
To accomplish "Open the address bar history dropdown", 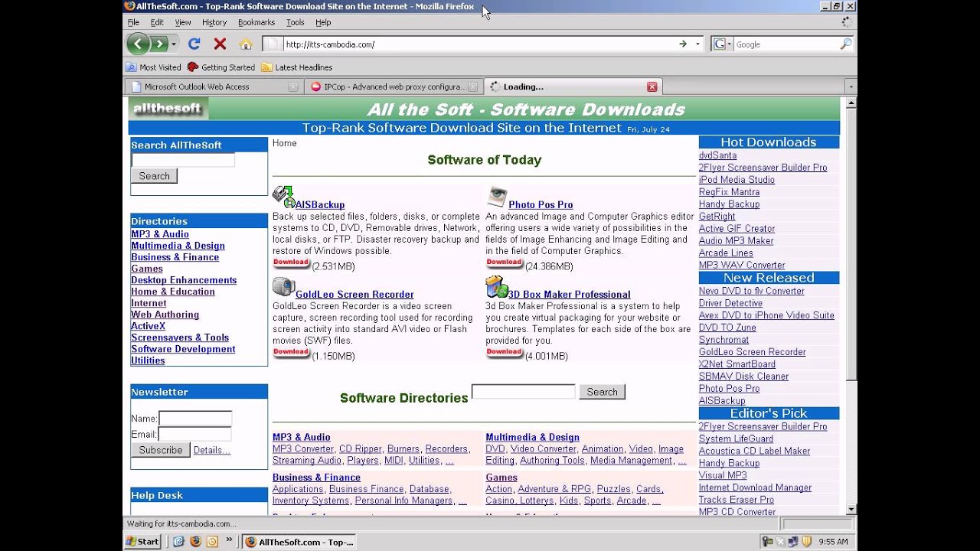I will pos(697,44).
